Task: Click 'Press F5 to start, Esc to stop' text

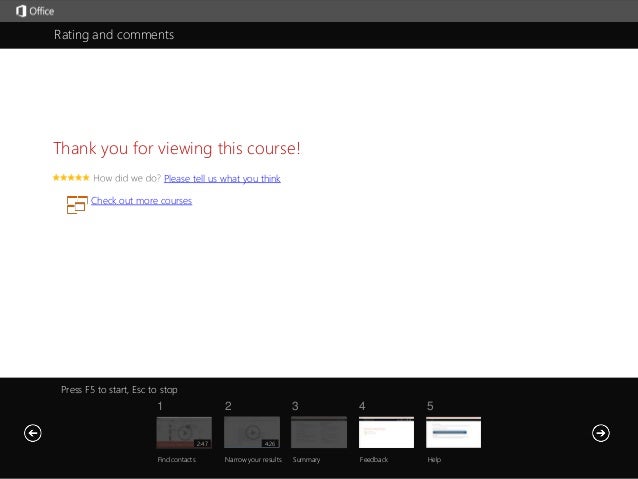Action: click(x=119, y=390)
